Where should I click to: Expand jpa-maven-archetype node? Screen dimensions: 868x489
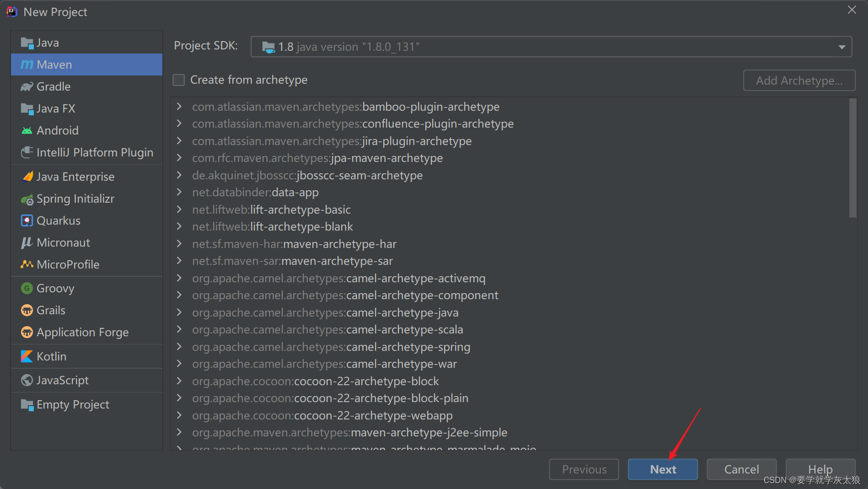click(179, 158)
